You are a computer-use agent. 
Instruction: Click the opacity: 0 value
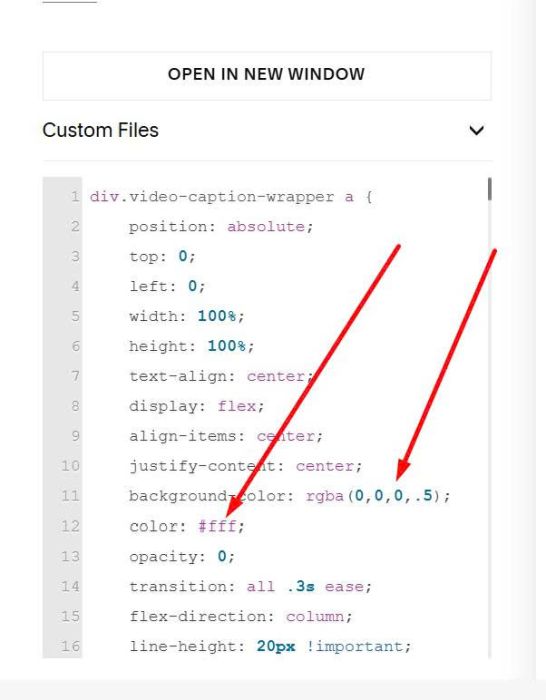(x=222, y=556)
